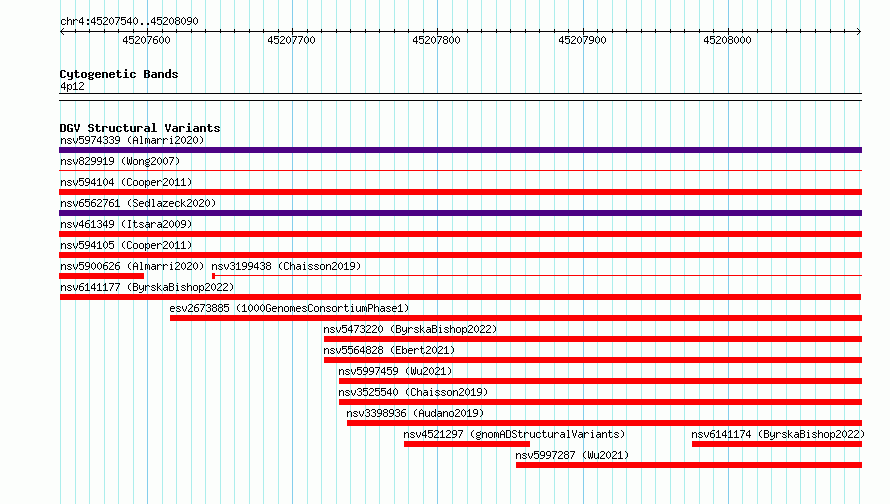Image resolution: width=890 pixels, height=504 pixels.
Task: Open nsv6141177 (ByrskaBishop2022) label
Action: [x=147, y=287]
